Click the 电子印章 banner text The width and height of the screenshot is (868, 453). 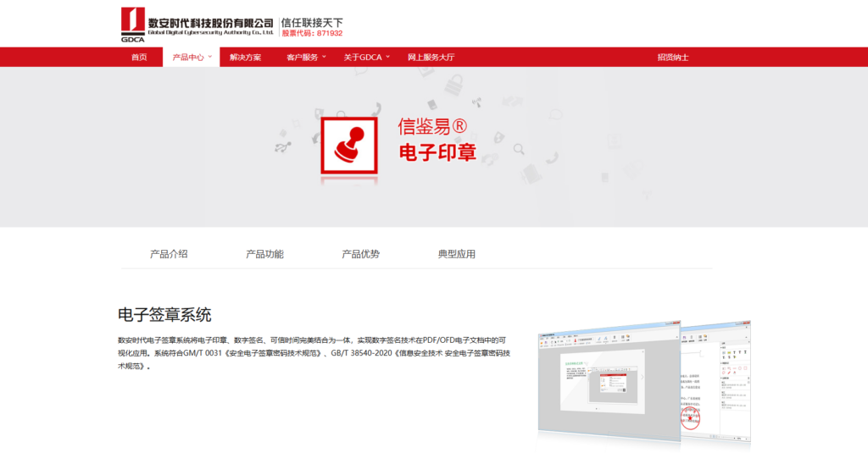[x=437, y=152]
